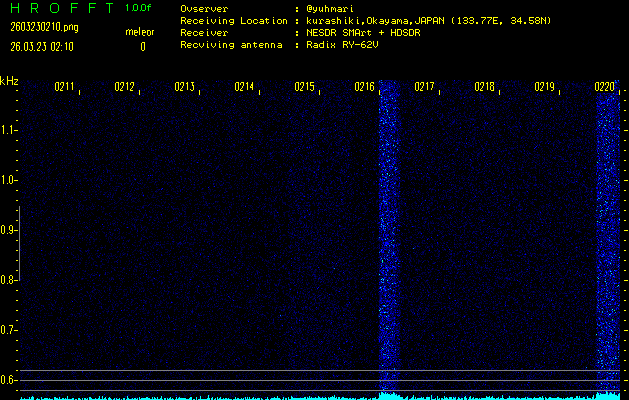Image resolution: width=629 pixels, height=400 pixels.
Task: Click the meteor count value 0
Action: click(x=143, y=47)
